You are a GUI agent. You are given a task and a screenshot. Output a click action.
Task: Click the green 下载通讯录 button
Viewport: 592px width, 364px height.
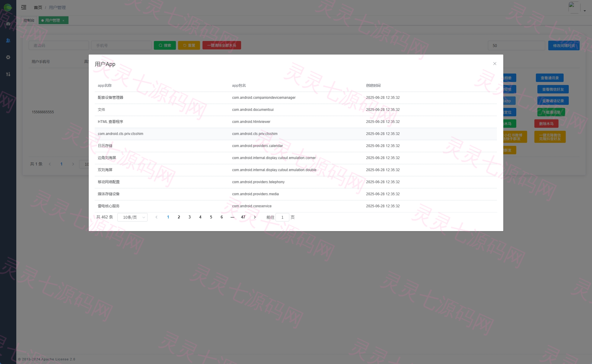tap(551, 112)
